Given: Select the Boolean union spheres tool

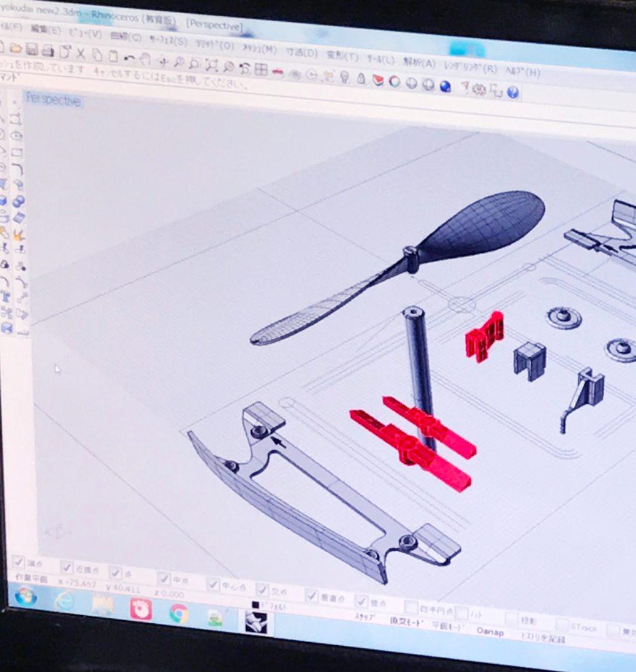Looking at the screenshot, I should [19, 201].
